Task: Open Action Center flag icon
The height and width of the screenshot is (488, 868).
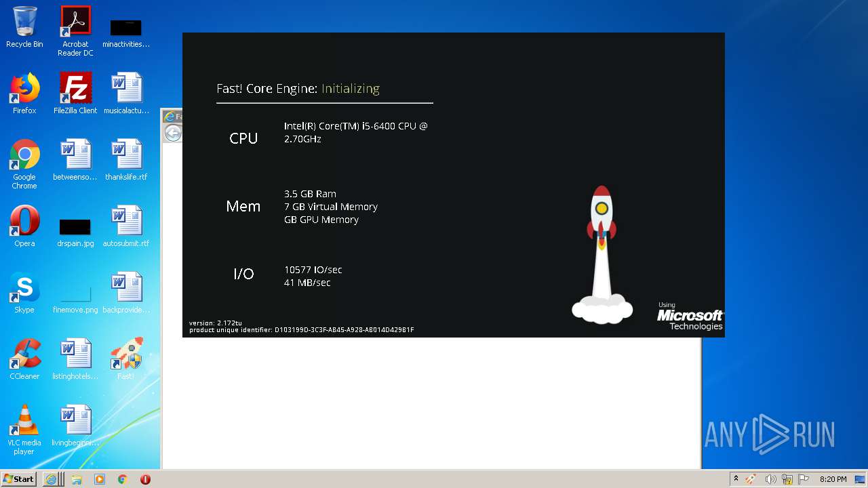Action: tap(804, 479)
